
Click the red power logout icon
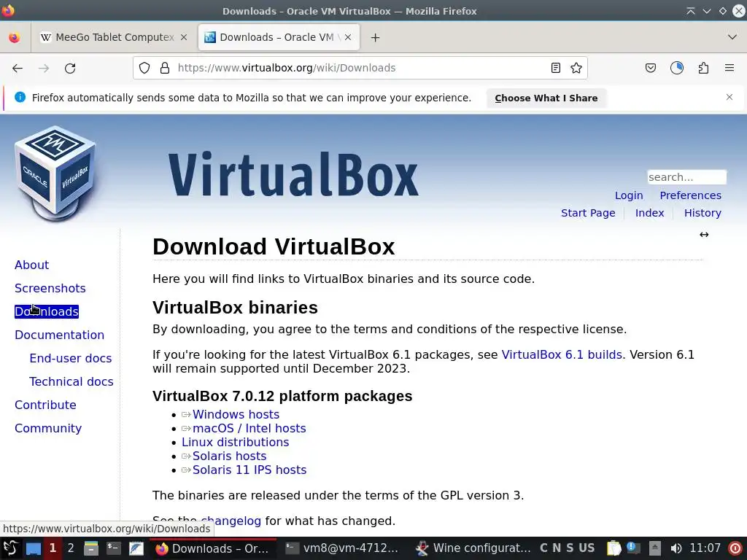[735, 548]
